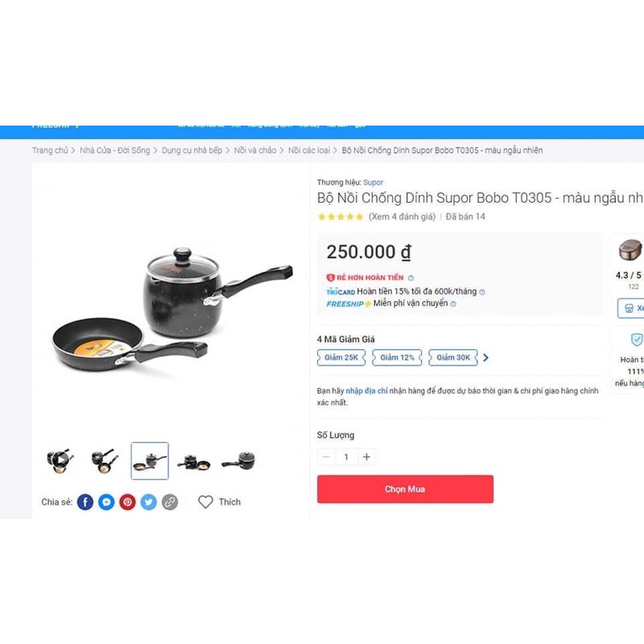
Task: Share on Twitter icon
Action: (x=149, y=502)
